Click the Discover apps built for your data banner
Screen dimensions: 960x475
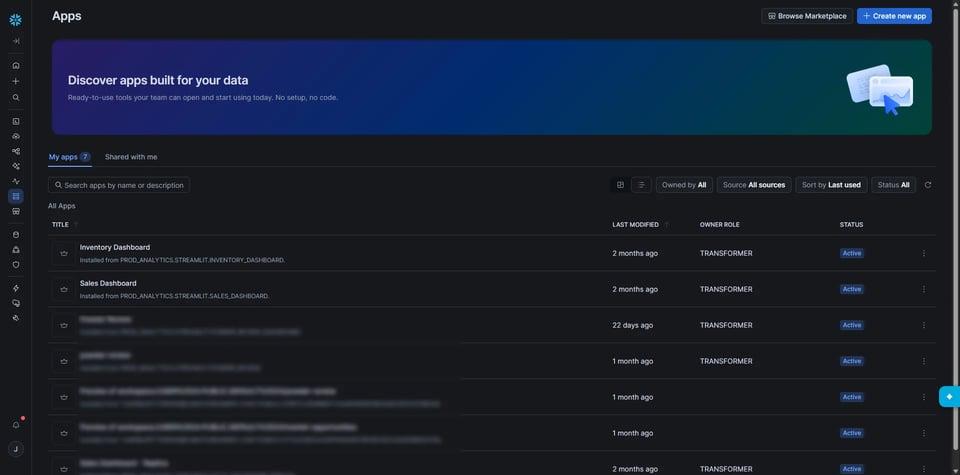pos(492,88)
